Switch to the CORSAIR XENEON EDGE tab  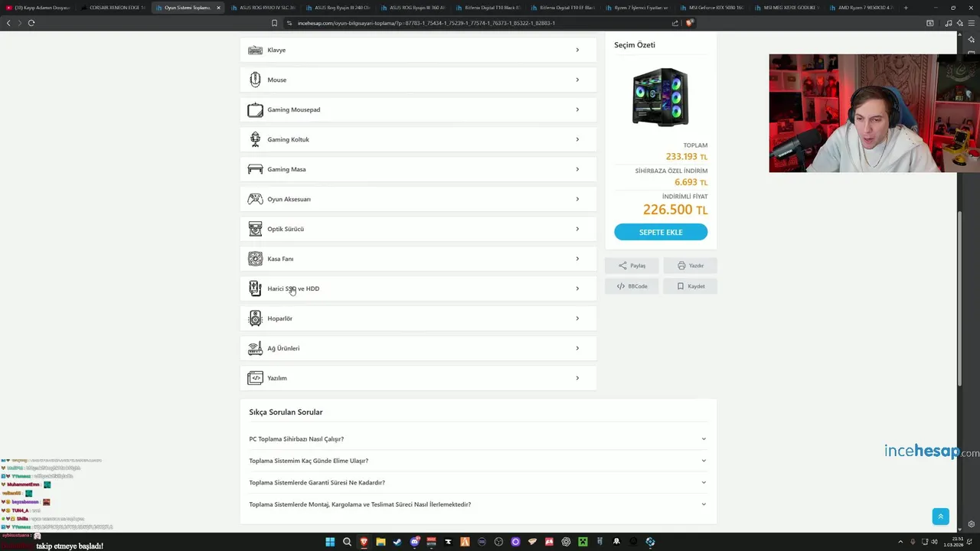[113, 8]
